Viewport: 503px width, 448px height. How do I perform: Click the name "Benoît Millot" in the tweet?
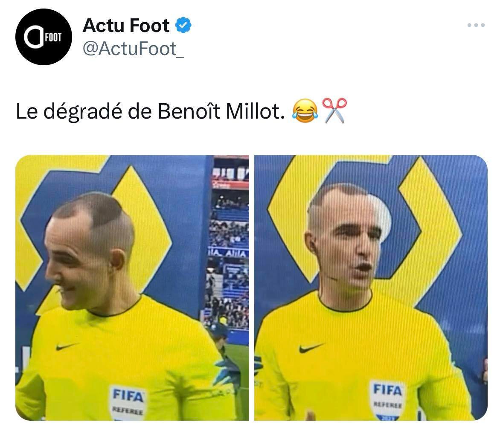coord(221,111)
